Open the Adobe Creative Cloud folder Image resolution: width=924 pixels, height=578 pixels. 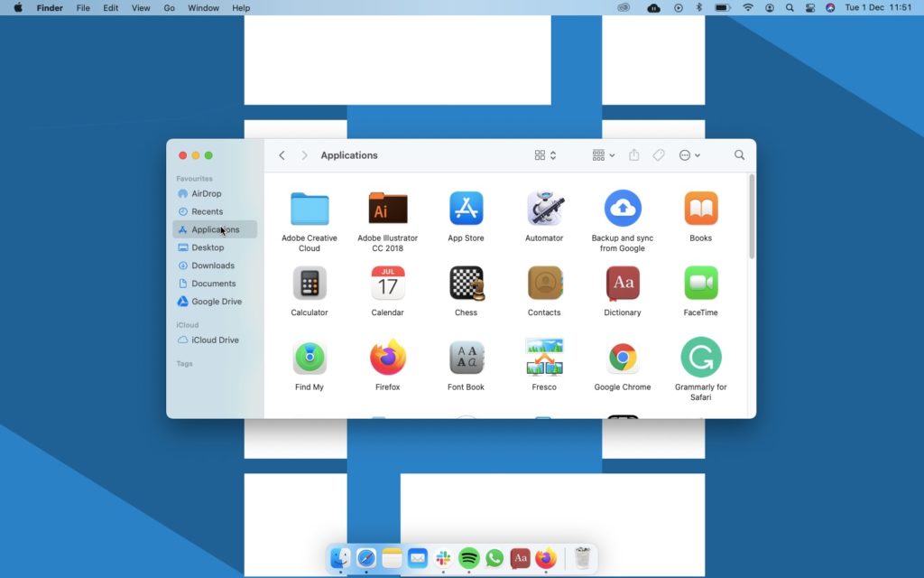310,209
